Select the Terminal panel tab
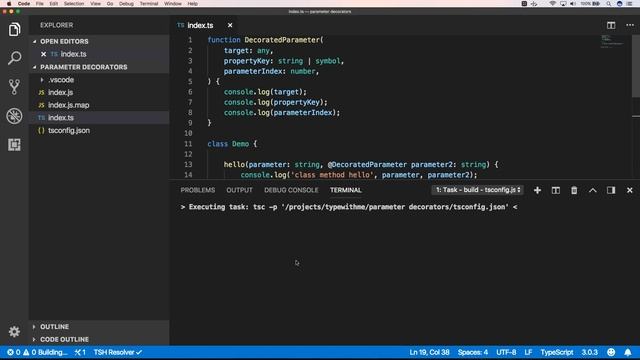The image size is (640, 360). 346,190
